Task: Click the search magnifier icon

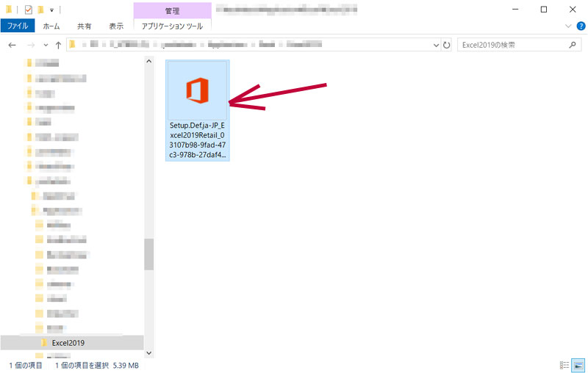Action: point(573,45)
